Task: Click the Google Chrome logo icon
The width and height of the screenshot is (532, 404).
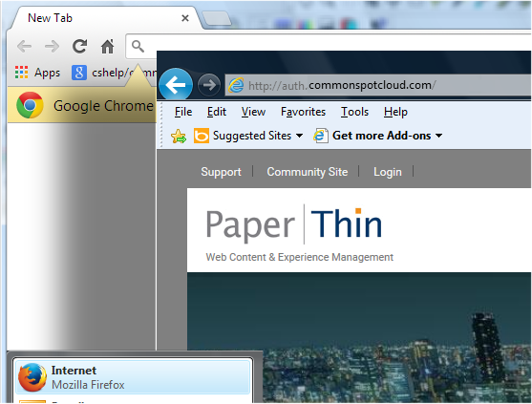Action: pos(30,105)
